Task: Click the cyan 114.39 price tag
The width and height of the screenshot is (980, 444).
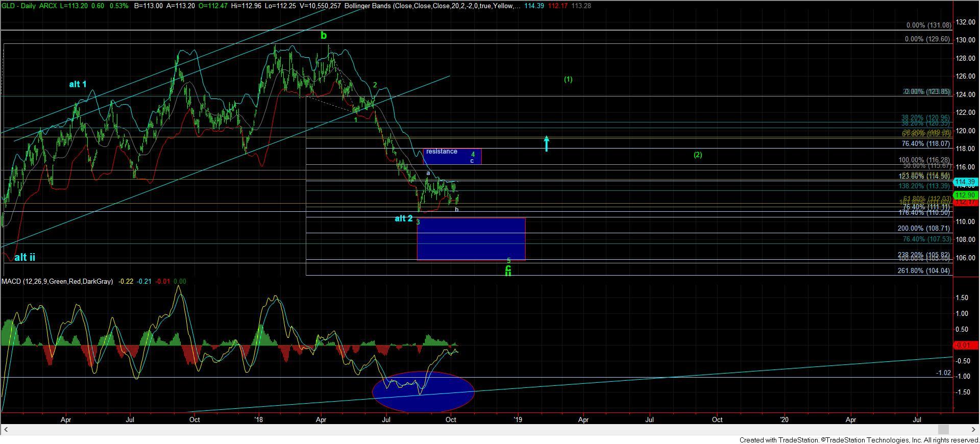Action: pyautogui.click(x=965, y=182)
